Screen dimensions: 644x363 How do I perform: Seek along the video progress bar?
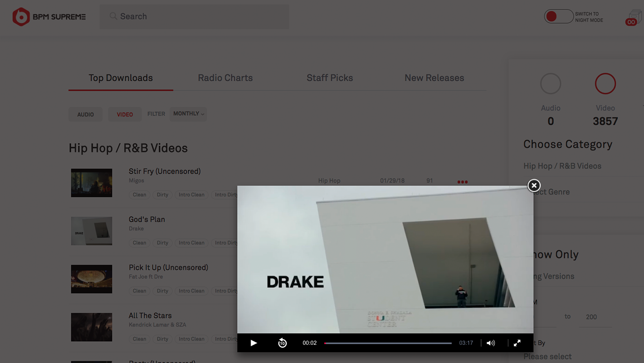click(388, 343)
